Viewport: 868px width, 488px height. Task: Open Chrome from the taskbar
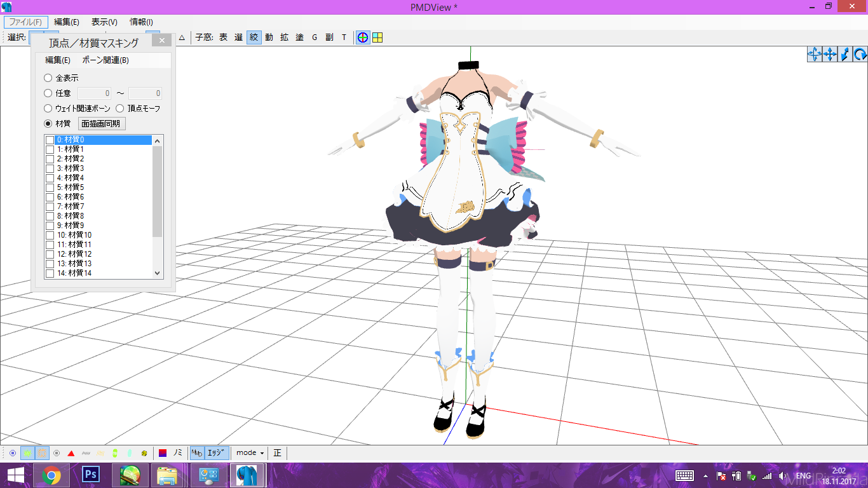point(51,475)
